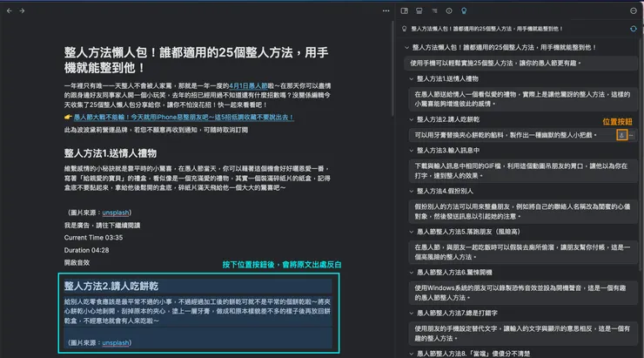
Task: Regenerate the summary with the blue refresh icon
Action: pyautogui.click(x=634, y=29)
